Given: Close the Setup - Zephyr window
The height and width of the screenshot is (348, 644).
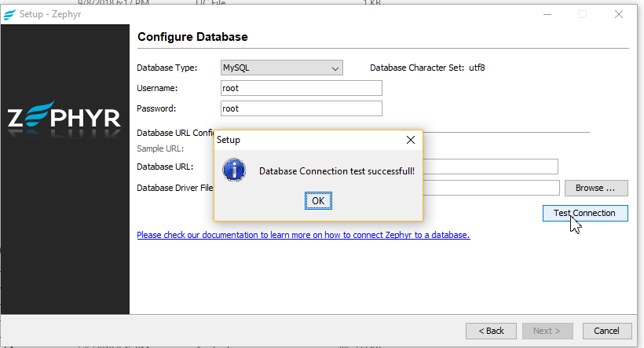Looking at the screenshot, I should click(620, 14).
